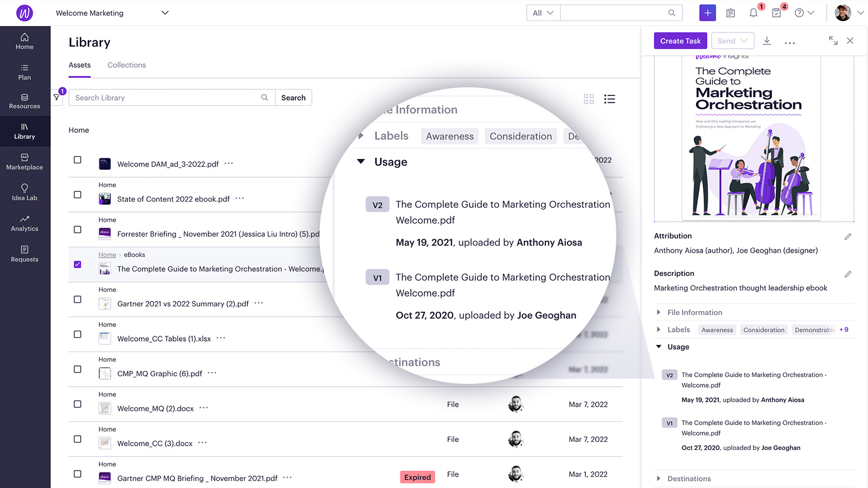Switch to the Collections tab
The image size is (868, 488).
[x=126, y=65]
